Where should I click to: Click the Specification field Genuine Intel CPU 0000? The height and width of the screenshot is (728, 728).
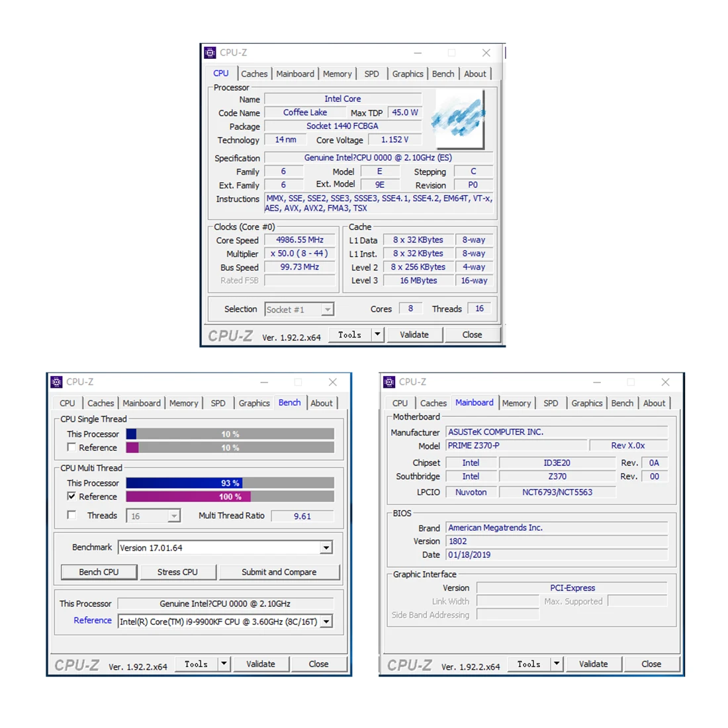click(x=378, y=158)
